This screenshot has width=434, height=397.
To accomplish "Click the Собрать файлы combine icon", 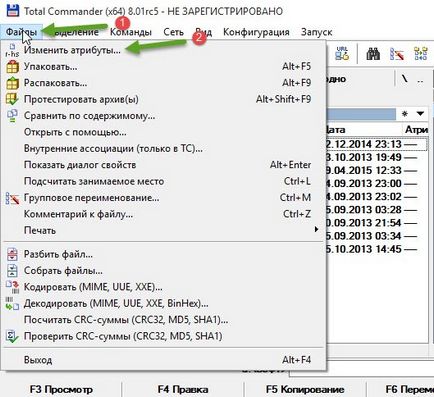I will (x=12, y=271).
